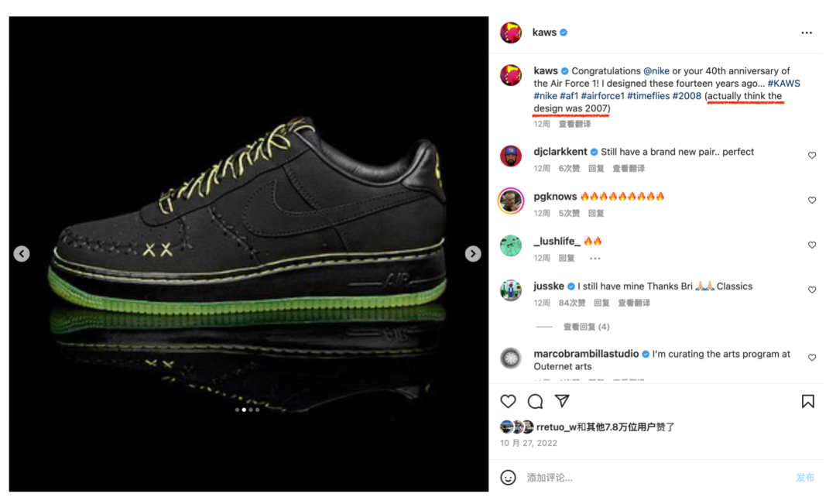Expand the 4 replies under jusske's comment
The image size is (836, 504).
[x=586, y=327]
